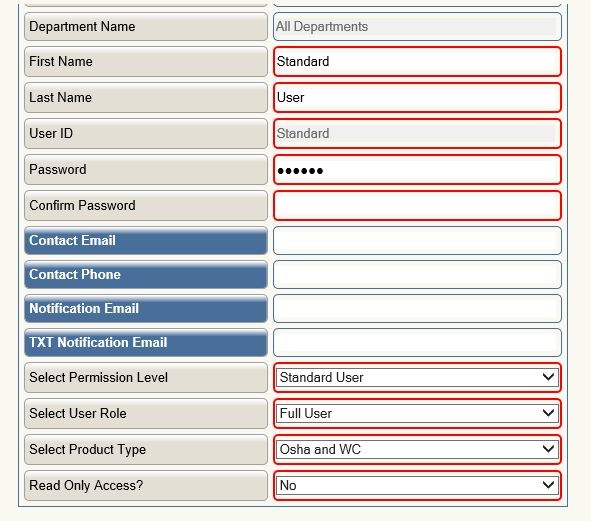
Task: Open the Select Product Type dropdown
Action: 417,449
